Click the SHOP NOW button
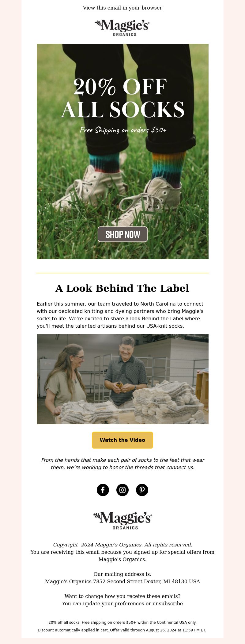This screenshot has height=644, width=245. [123, 234]
